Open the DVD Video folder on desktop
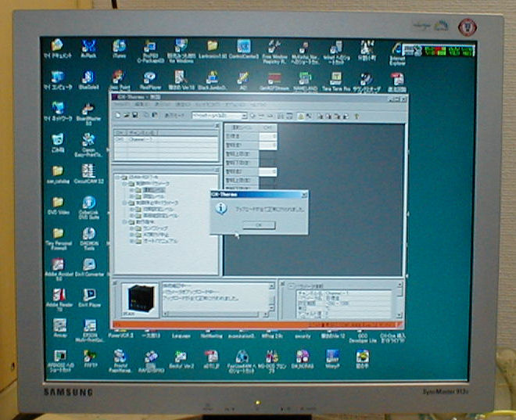516x420 pixels. tap(58, 206)
